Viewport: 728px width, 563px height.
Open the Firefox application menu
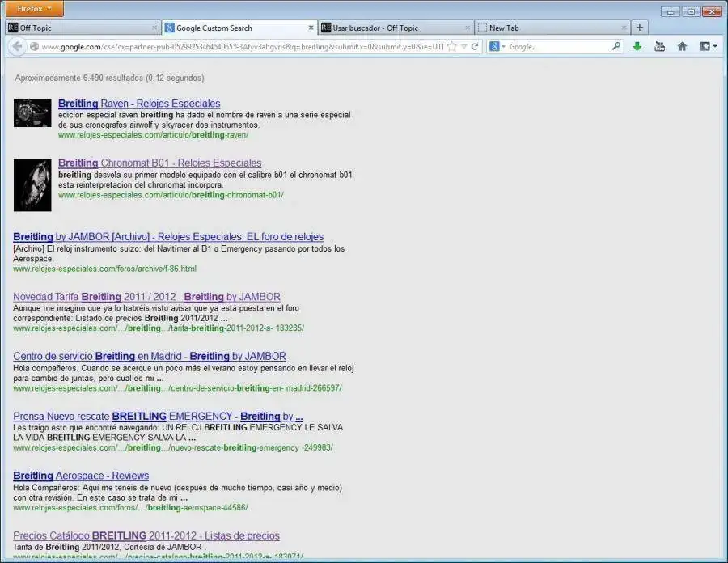(35, 9)
